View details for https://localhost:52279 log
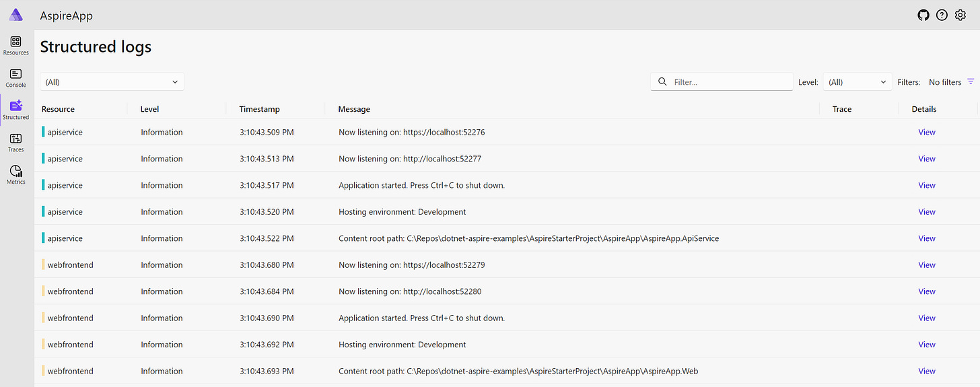 pyautogui.click(x=927, y=265)
